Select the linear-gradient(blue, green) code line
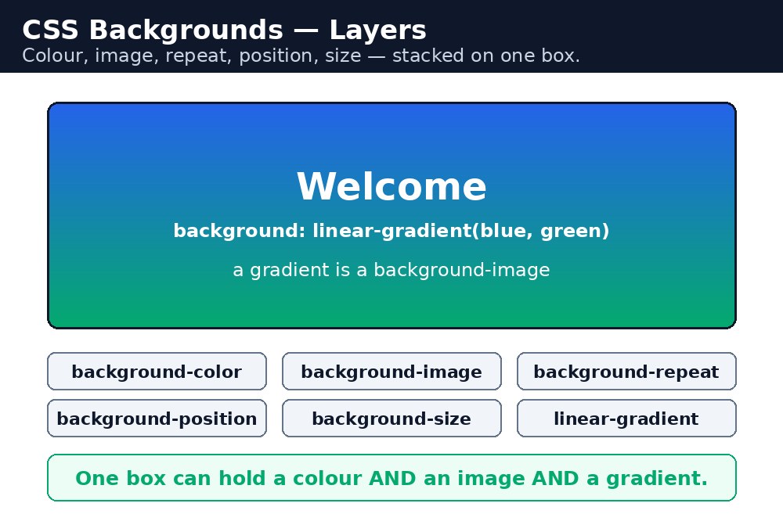 tap(391, 231)
